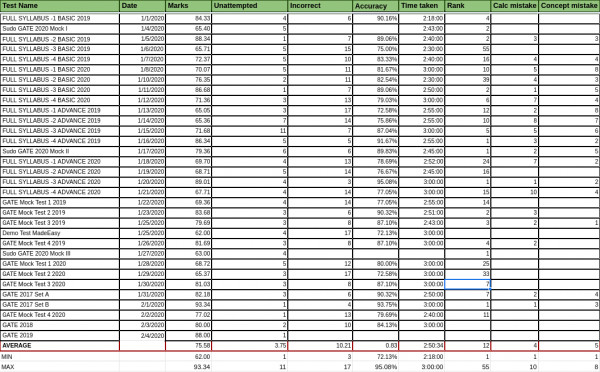Screen dimensions: 600x372
Task: Click the Calc mistake header cell
Action: click(514, 6)
